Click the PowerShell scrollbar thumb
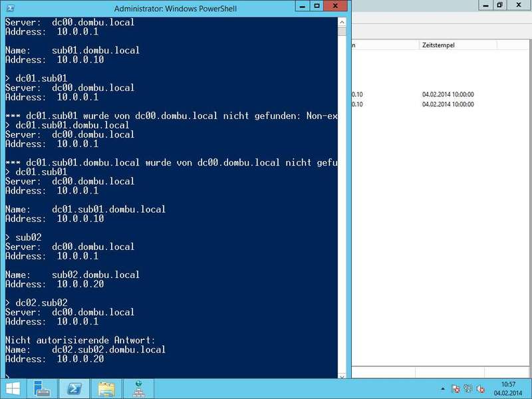Screen dimensions: 532x399 click(x=342, y=31)
